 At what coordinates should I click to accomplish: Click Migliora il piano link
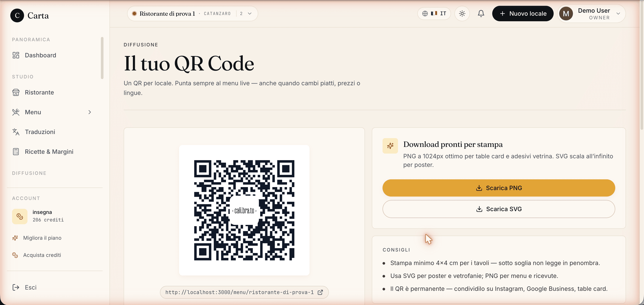pos(42,238)
